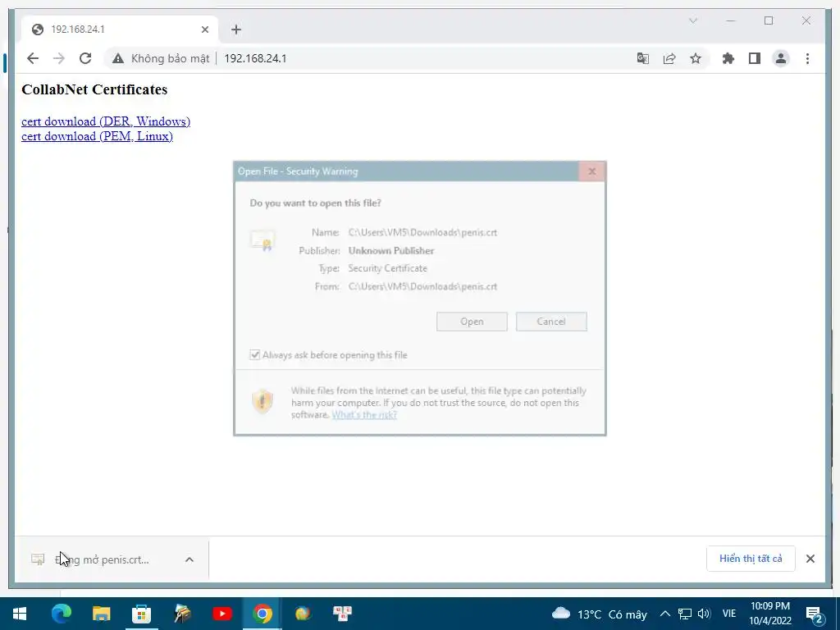This screenshot has height=630, width=840.
Task: Click Hiển thị tất cả button
Action: coord(751,559)
